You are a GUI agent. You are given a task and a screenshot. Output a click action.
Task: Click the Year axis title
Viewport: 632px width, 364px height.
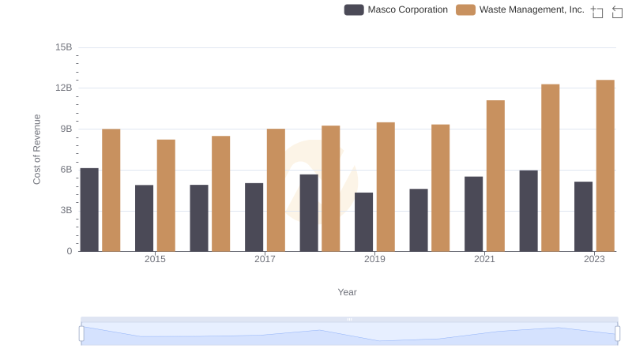coord(347,292)
